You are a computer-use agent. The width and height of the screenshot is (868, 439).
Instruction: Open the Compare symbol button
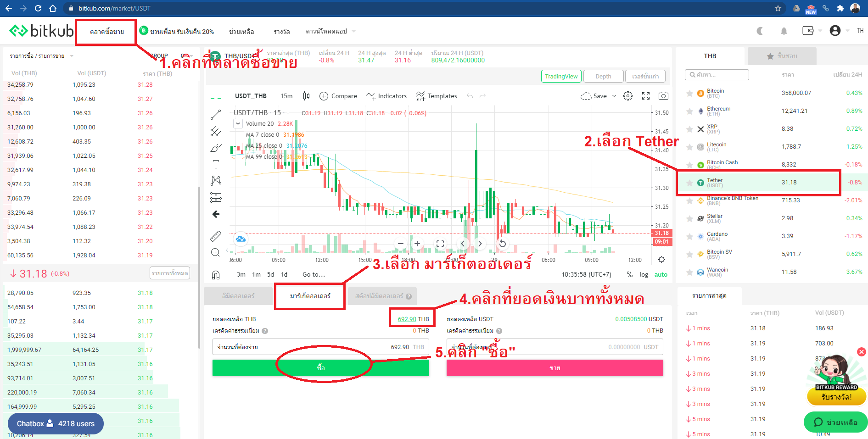point(338,96)
